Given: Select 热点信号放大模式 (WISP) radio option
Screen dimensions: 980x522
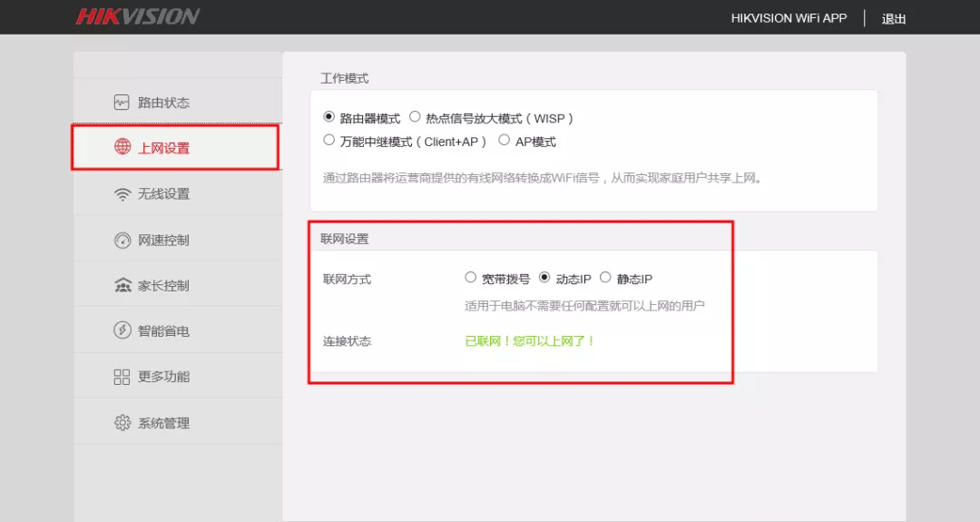Looking at the screenshot, I should click(x=415, y=117).
